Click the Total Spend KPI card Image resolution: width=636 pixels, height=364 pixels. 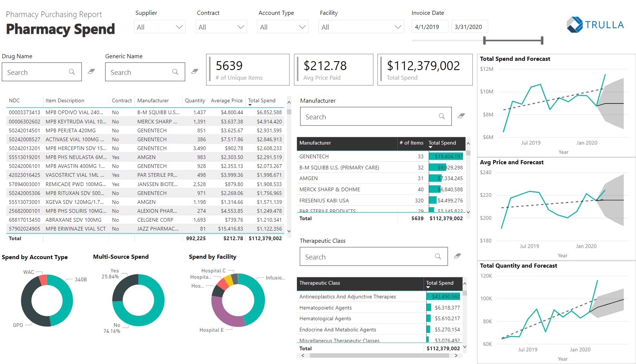pos(425,70)
